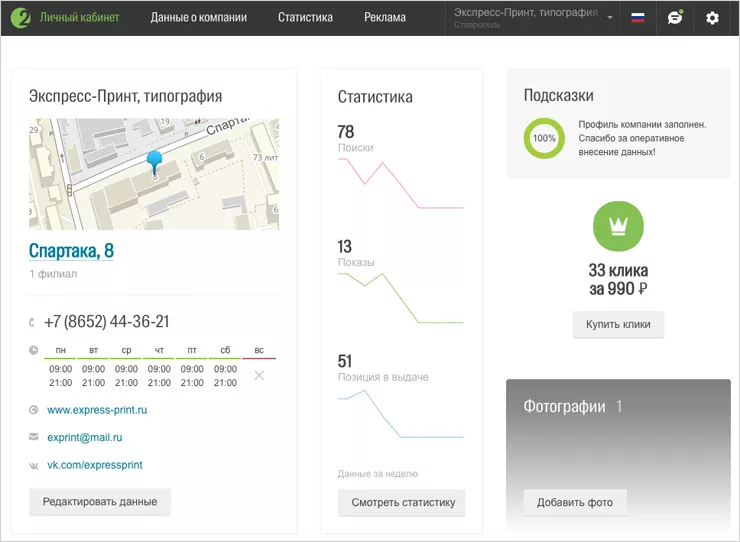Click the 2GIS green logo icon
The image size is (740, 542).
20,18
